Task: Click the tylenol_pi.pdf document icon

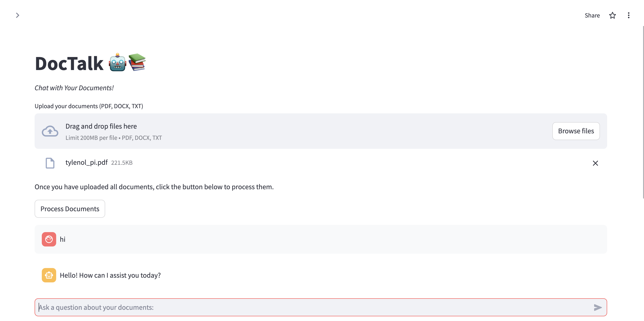Action: [x=50, y=163]
